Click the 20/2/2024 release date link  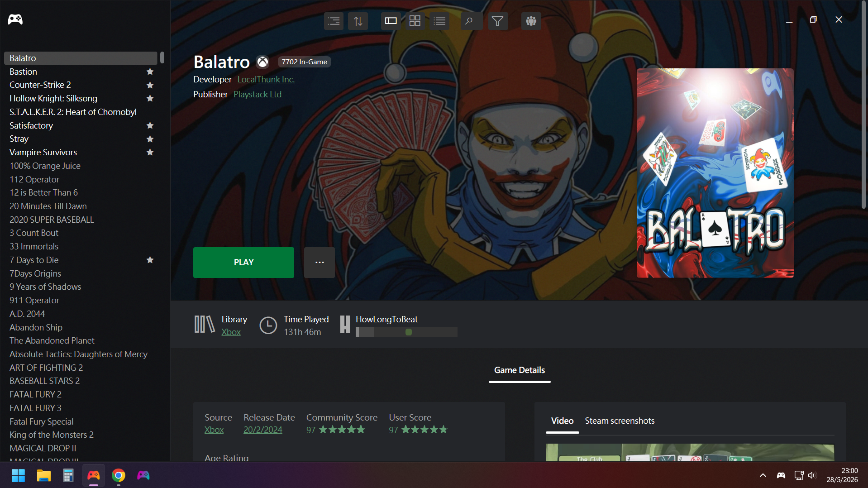coord(263,430)
